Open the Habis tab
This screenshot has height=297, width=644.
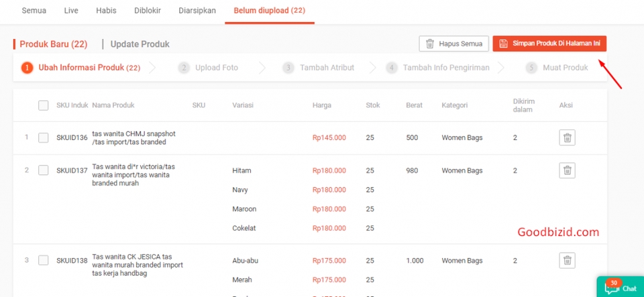[x=106, y=11]
